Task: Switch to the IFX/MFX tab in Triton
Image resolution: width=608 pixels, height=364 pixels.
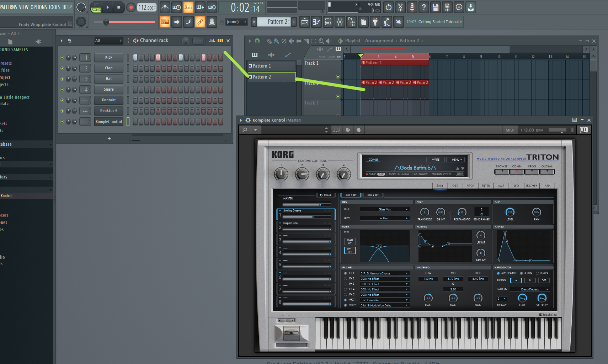Action: click(x=532, y=186)
